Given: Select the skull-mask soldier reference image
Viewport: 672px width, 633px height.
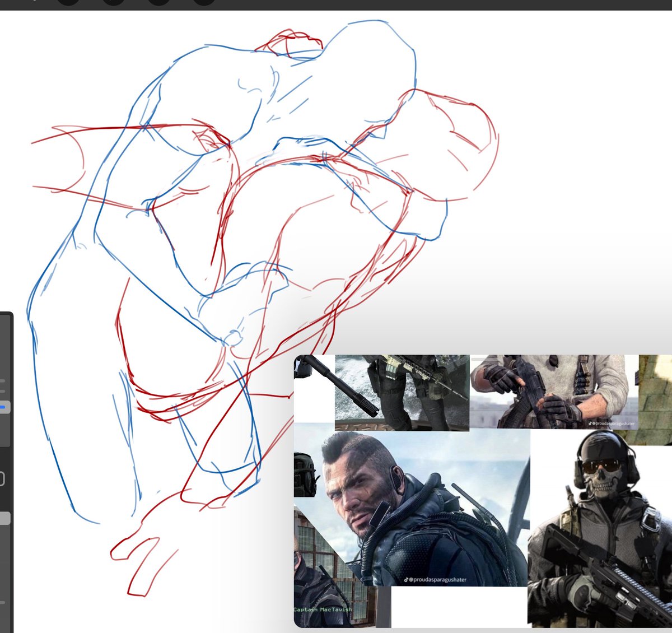Looking at the screenshot, I should pyautogui.click(x=600, y=529).
